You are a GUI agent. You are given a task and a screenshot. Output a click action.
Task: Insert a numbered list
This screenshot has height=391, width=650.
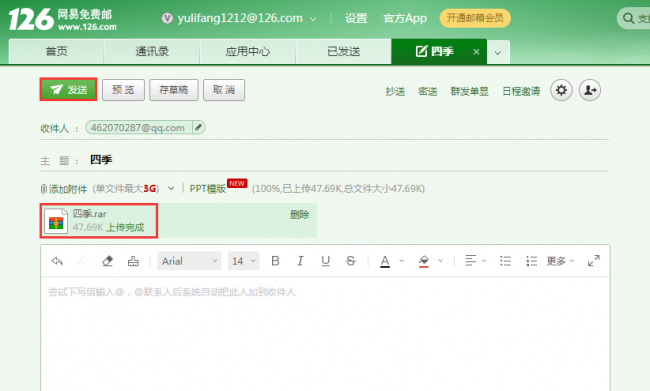531,261
